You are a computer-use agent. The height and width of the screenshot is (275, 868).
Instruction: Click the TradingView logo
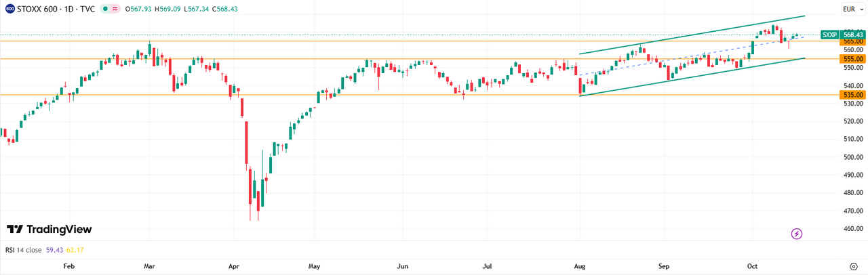click(49, 230)
